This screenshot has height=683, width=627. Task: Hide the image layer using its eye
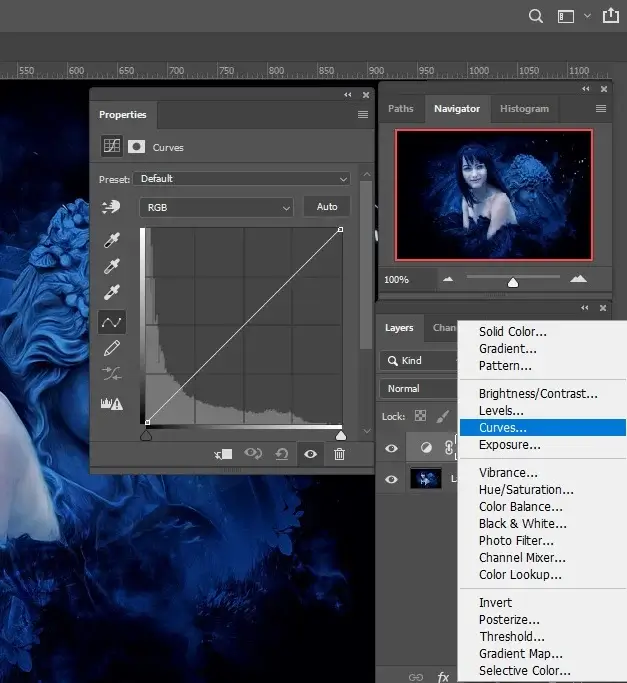click(391, 479)
